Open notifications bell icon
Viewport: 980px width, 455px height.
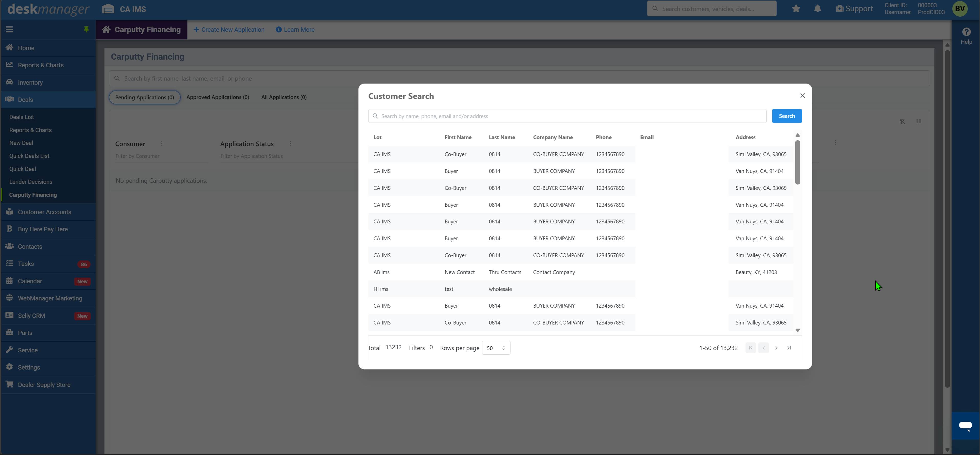click(818, 9)
